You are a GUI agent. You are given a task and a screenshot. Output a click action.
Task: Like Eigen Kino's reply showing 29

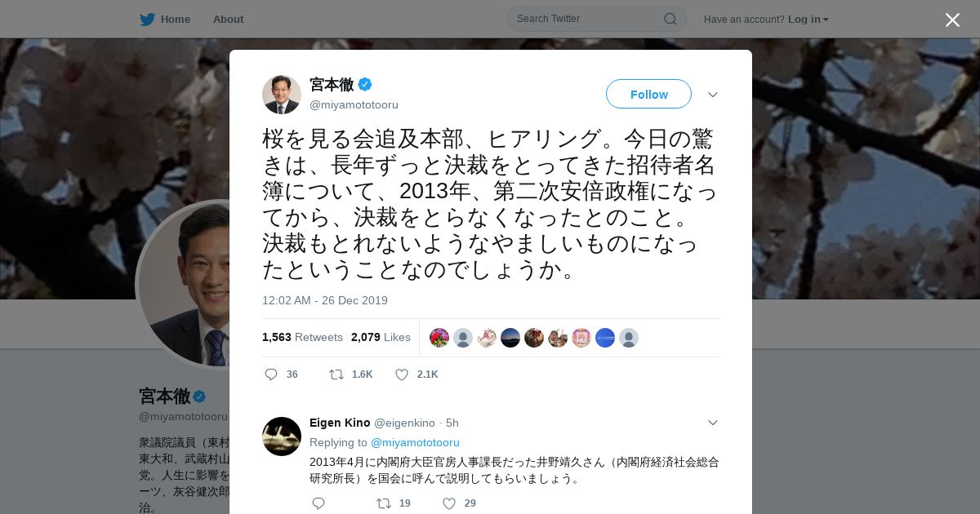[449, 503]
